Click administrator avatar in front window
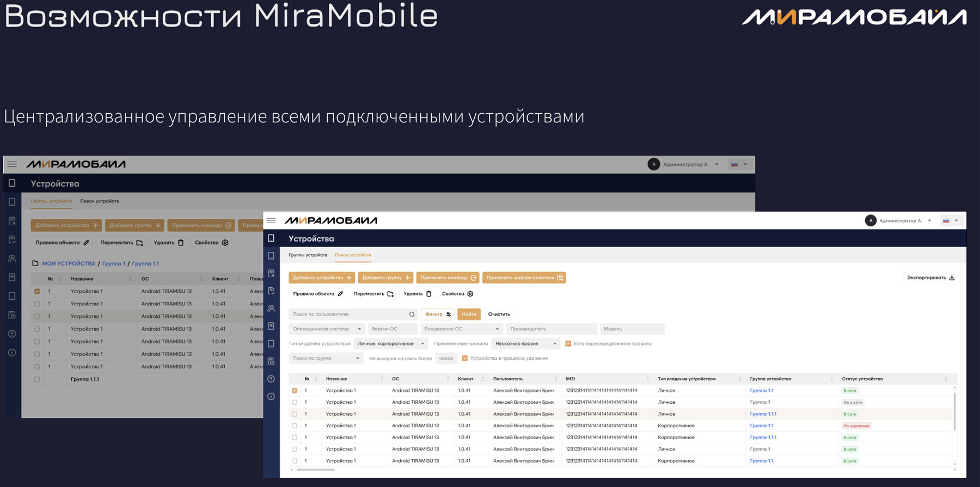Image resolution: width=980 pixels, height=487 pixels. click(x=871, y=220)
